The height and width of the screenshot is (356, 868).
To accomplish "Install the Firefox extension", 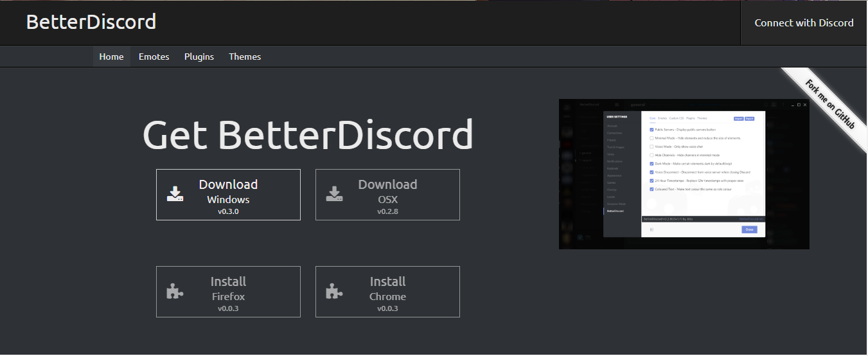I will click(228, 292).
